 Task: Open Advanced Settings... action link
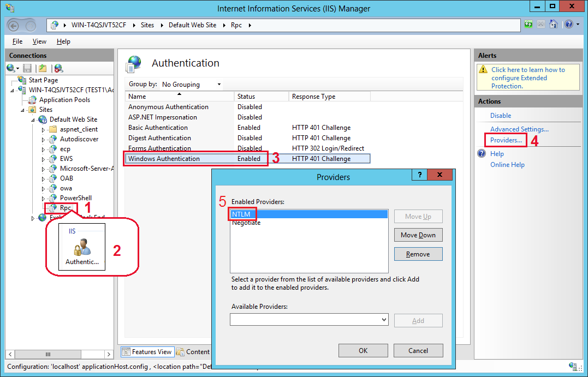point(519,129)
